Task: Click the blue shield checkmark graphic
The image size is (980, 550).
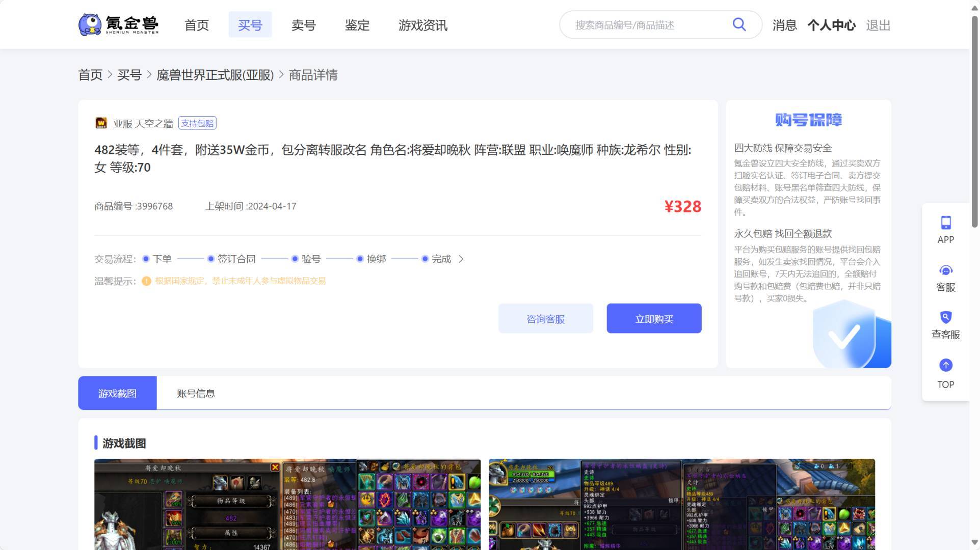Action: coord(851,334)
